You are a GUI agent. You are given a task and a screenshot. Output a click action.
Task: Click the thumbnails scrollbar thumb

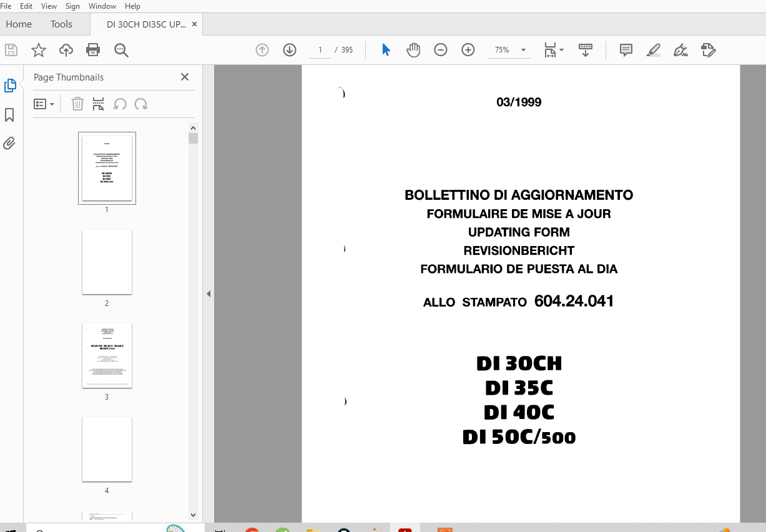coord(194,138)
